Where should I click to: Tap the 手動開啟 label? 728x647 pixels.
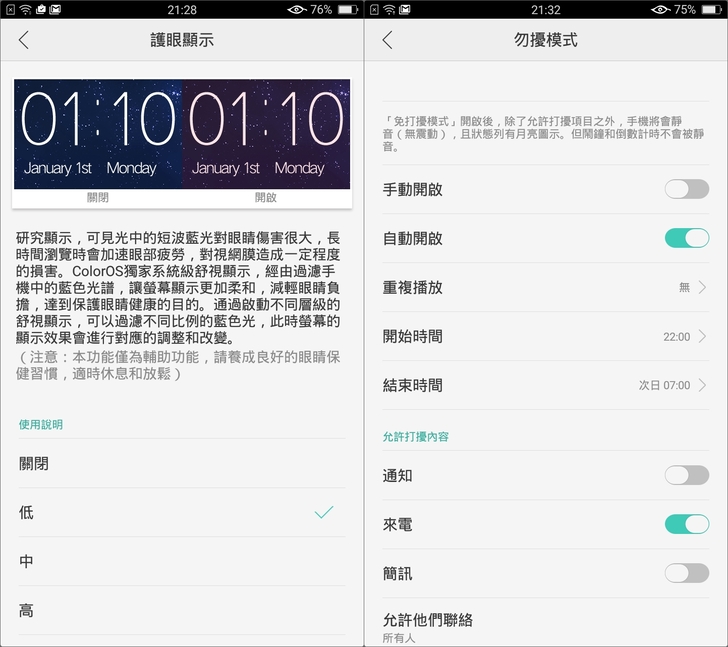click(x=412, y=189)
